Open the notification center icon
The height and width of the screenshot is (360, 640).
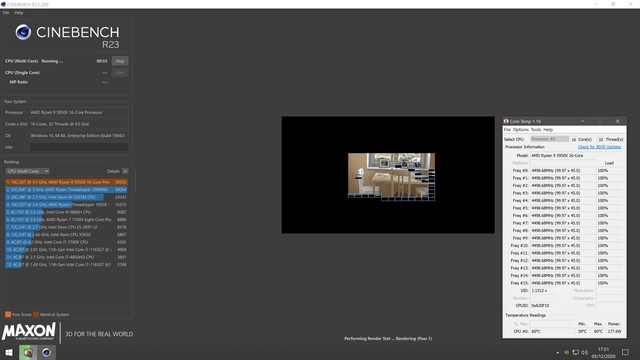click(x=625, y=352)
